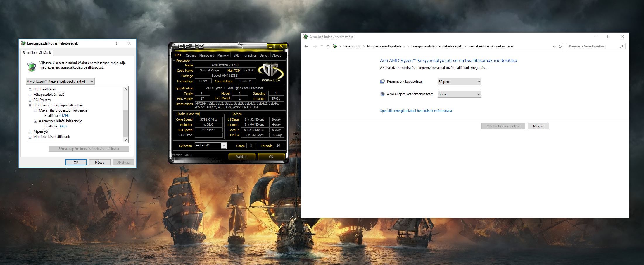Click Mégse in scheme settings window
The height and width of the screenshot is (265, 644).
pyautogui.click(x=538, y=126)
